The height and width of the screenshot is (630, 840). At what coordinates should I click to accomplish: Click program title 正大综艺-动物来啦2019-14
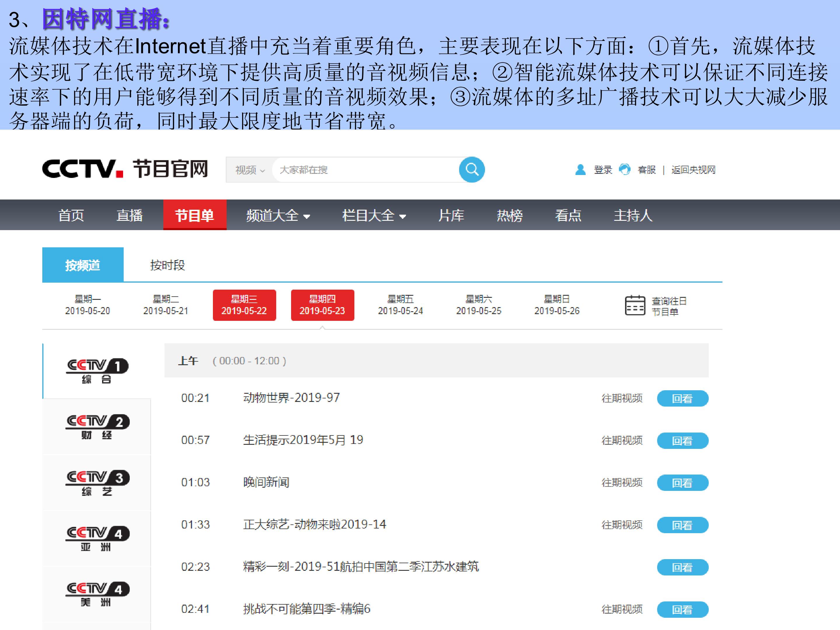coord(314,524)
